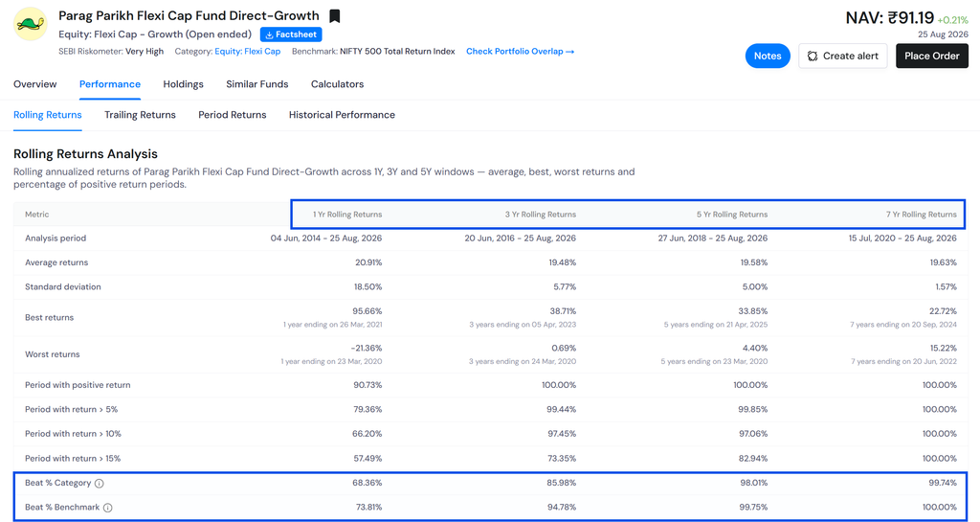Click the Very High riskometer text

(145, 52)
